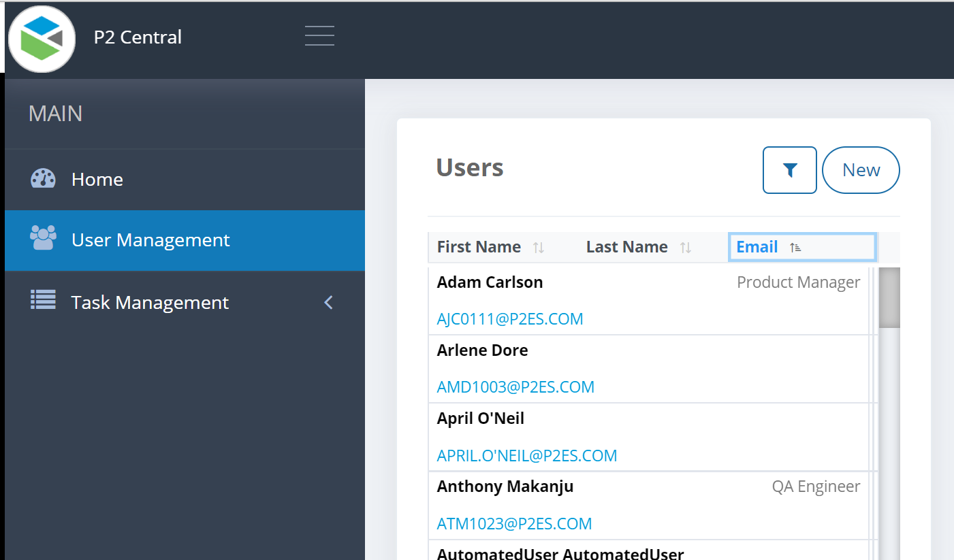
Task: Expand Task Management submenu chevron
Action: click(329, 303)
